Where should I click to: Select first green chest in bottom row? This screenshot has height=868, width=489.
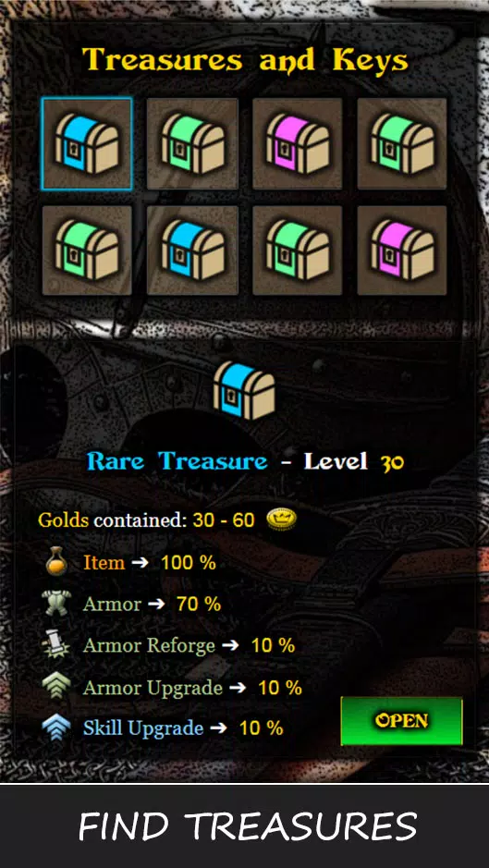[86, 251]
